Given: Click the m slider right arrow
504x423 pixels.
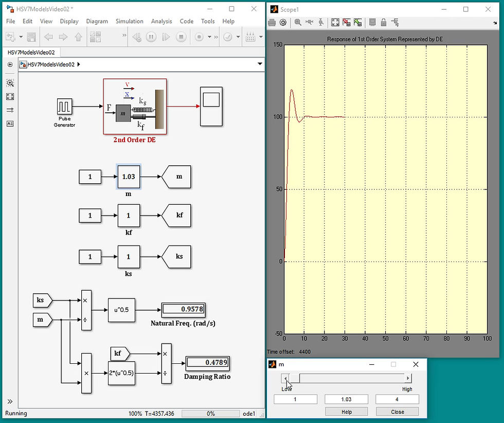Looking at the screenshot, I should 408,378.
